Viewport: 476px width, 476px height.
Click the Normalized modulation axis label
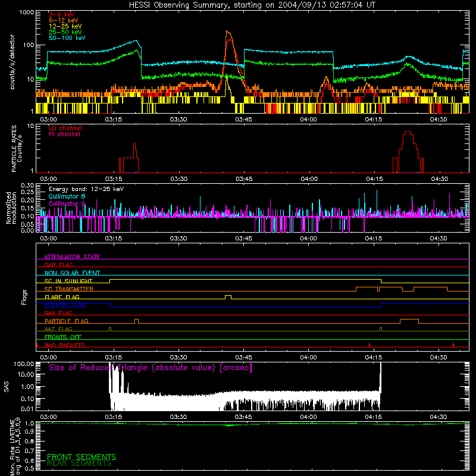(11, 208)
